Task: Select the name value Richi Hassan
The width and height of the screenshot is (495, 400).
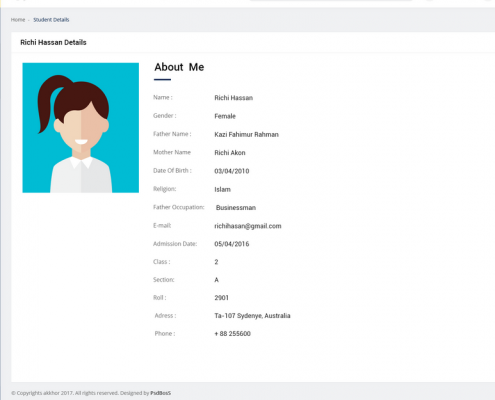Action: pos(233,98)
